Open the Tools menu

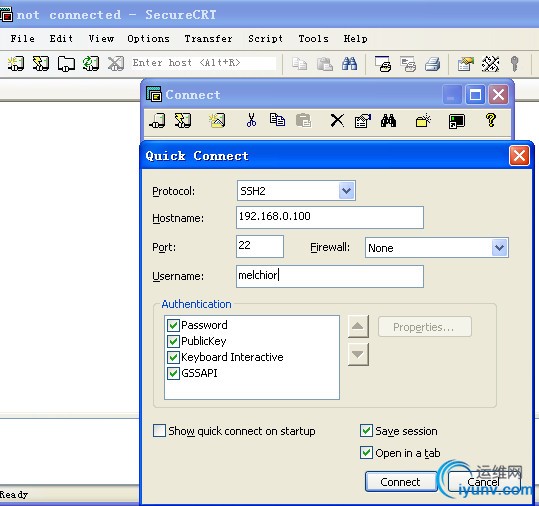tap(313, 38)
